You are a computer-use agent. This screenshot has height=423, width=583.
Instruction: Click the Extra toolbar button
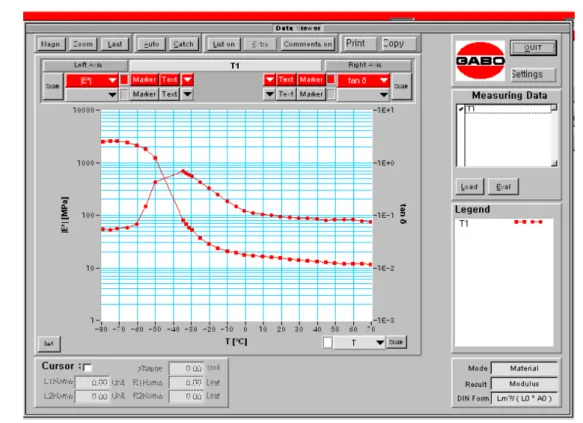pyautogui.click(x=260, y=44)
